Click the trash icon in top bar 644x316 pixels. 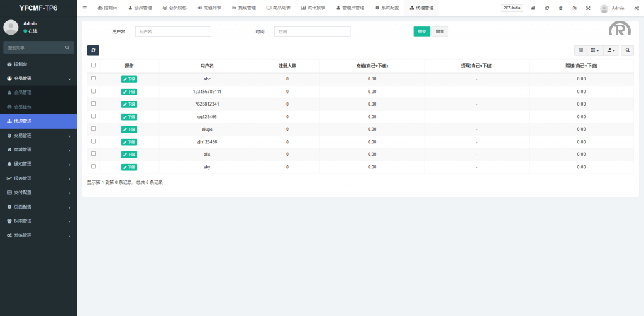tap(560, 8)
